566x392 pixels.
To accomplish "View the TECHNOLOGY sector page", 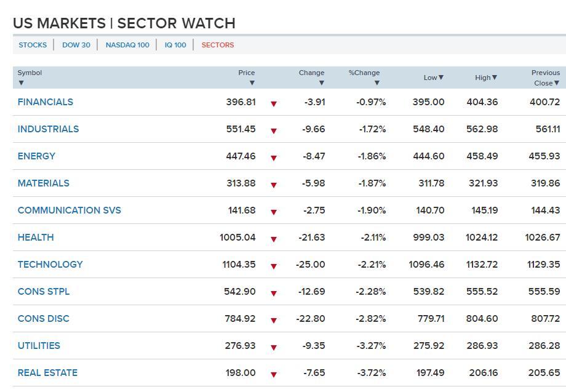I will (50, 265).
